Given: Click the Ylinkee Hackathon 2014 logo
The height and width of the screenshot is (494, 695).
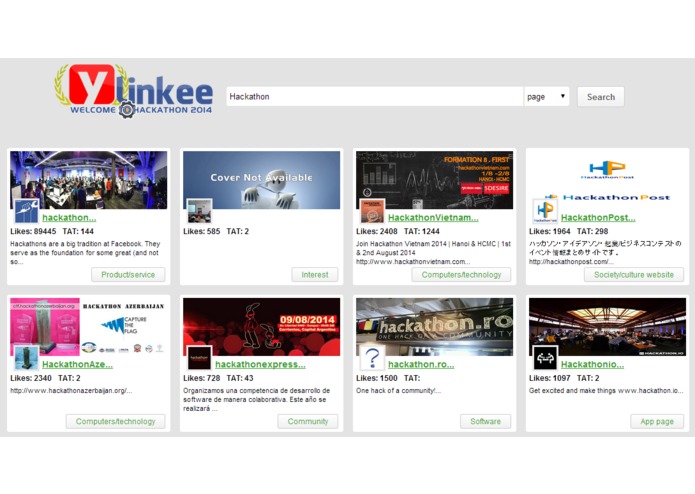Looking at the screenshot, I should click(134, 91).
